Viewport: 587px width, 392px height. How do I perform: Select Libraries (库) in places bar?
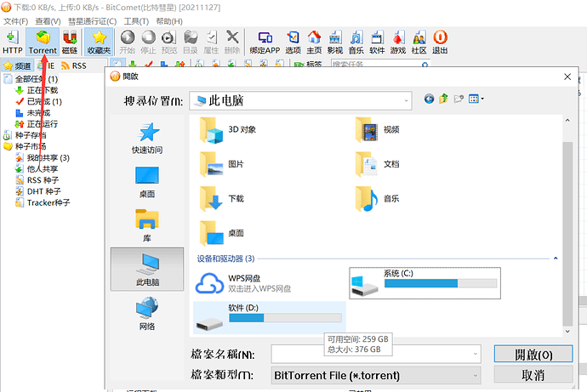point(147,226)
